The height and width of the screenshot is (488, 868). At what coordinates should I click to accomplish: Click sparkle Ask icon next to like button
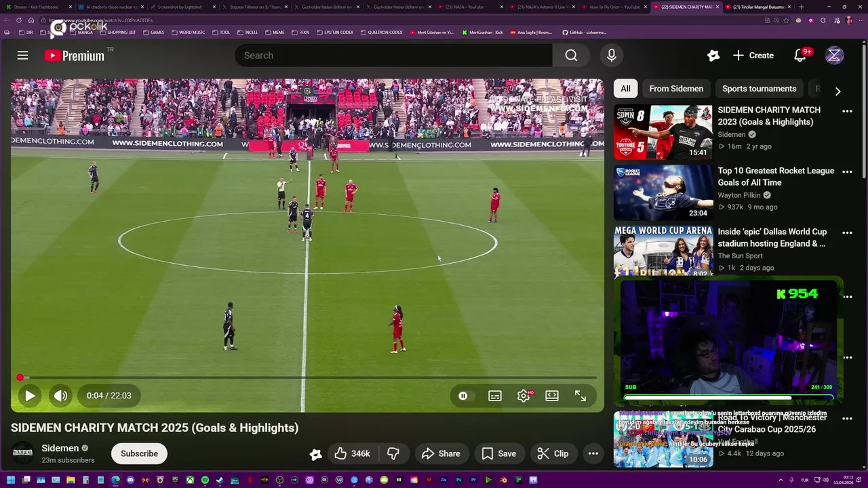click(315, 454)
